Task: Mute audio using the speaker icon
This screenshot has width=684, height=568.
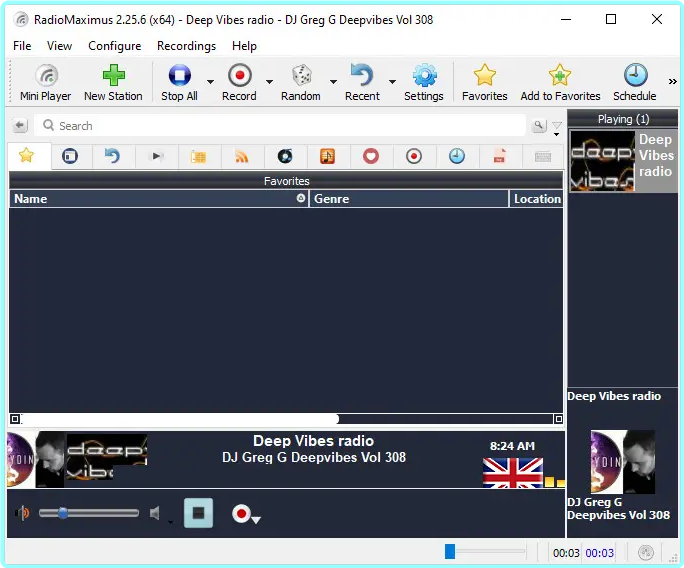Action: (x=155, y=514)
